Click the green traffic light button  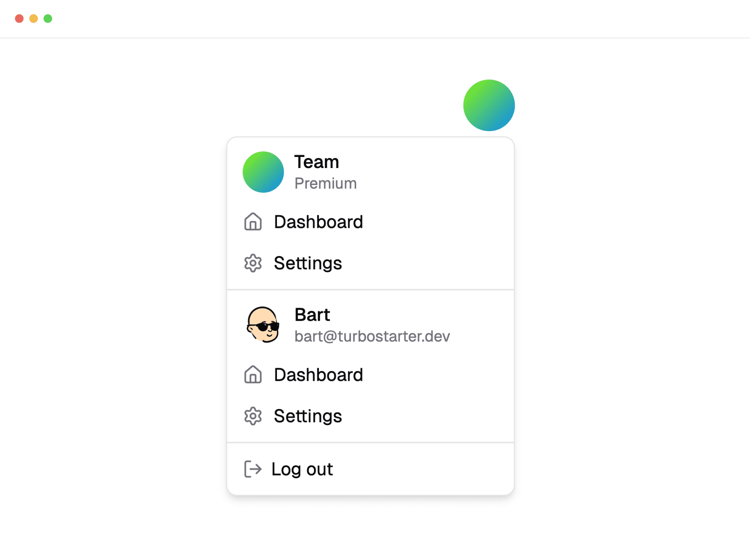click(48, 18)
